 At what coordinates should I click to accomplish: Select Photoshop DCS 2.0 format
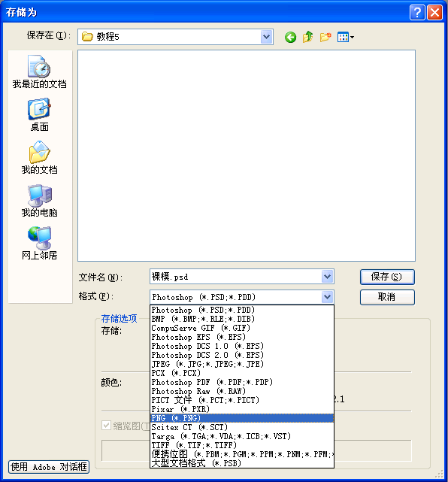242,355
